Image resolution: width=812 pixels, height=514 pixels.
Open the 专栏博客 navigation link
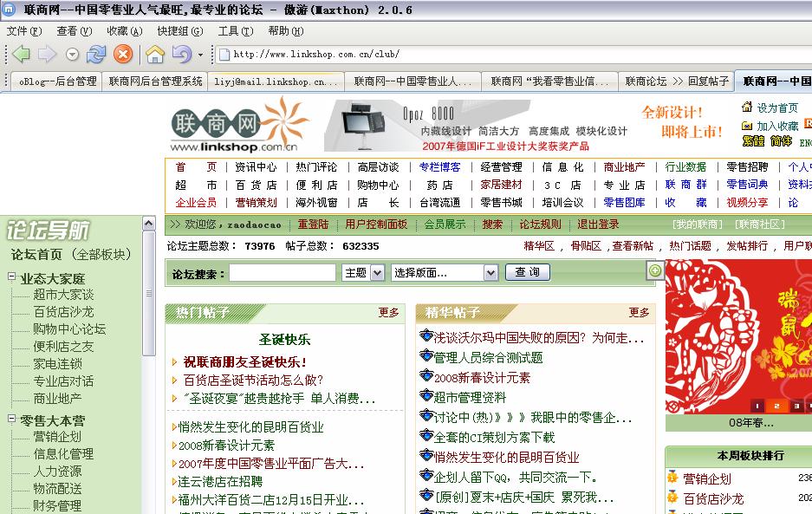439,166
